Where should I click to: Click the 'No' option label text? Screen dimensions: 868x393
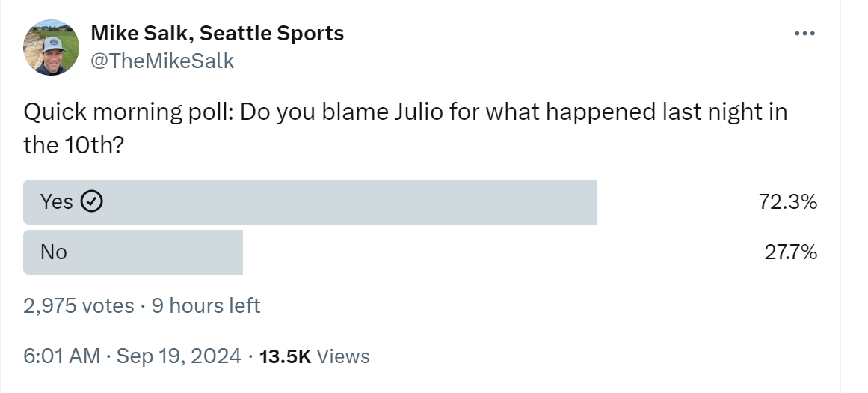[54, 252]
